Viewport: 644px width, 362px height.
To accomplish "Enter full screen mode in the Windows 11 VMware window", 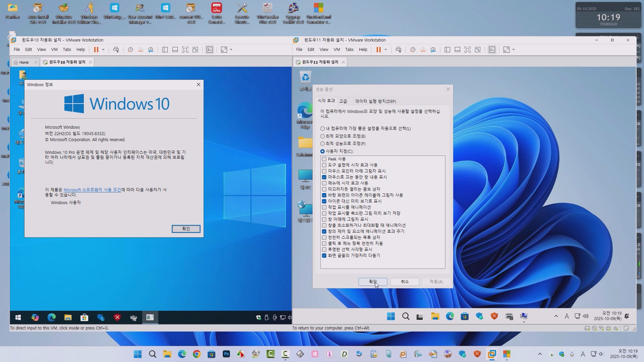I will 468,50.
